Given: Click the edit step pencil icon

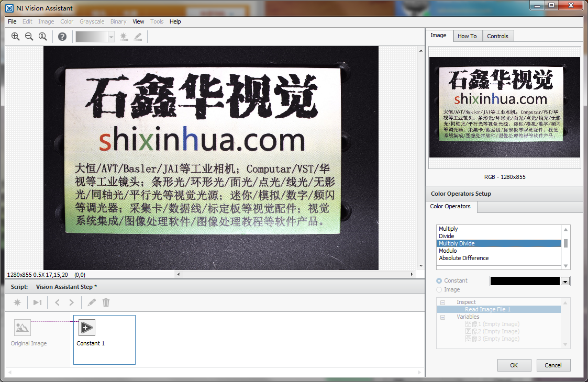Looking at the screenshot, I should coord(92,302).
